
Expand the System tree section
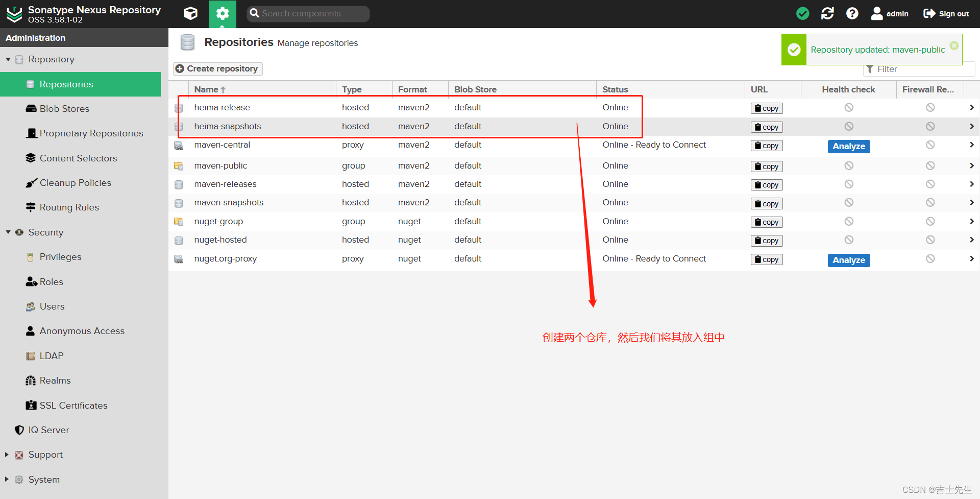[7, 479]
